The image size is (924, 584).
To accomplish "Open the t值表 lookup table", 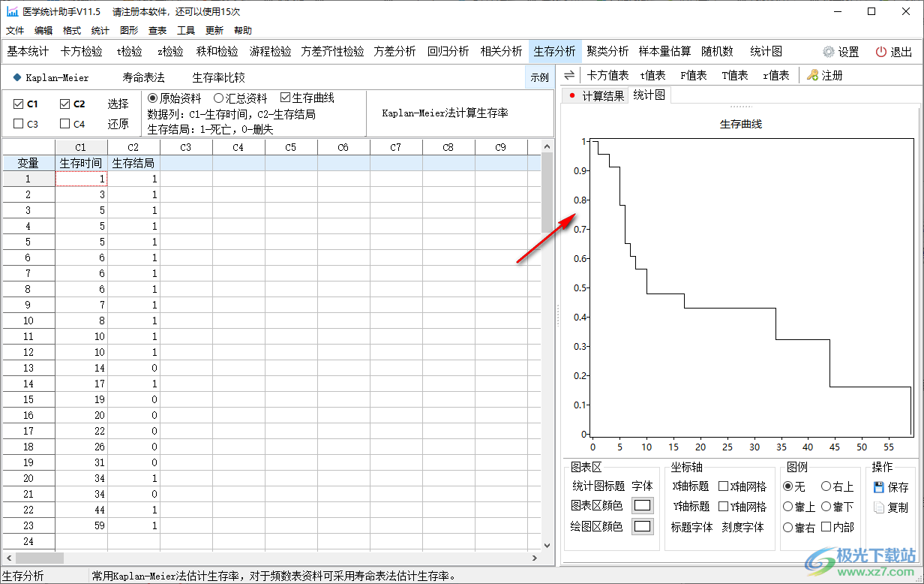I will 652,75.
